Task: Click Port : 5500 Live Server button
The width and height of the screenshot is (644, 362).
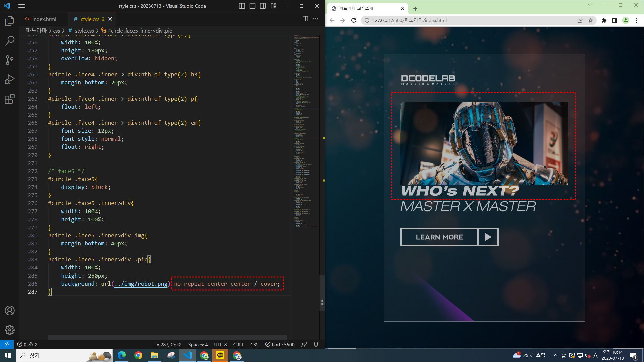Action: coord(280,345)
